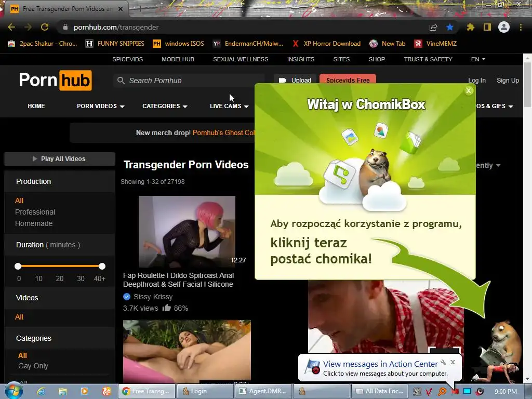This screenshot has width=532, height=399.
Task: Click the red V tray icon
Action: [x=429, y=392]
